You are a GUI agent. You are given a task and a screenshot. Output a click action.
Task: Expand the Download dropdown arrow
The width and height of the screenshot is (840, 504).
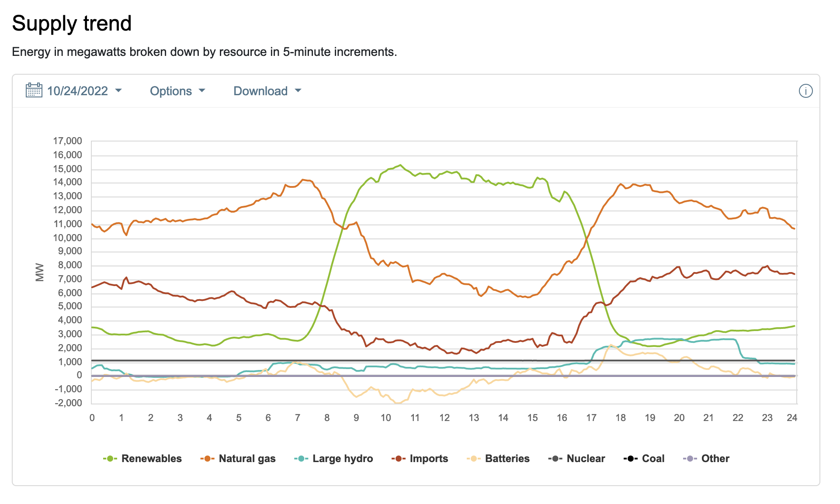click(298, 90)
